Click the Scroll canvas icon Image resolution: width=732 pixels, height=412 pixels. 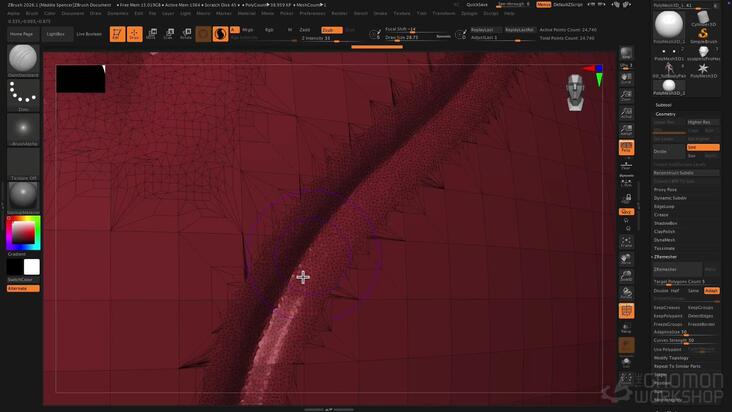626,79
